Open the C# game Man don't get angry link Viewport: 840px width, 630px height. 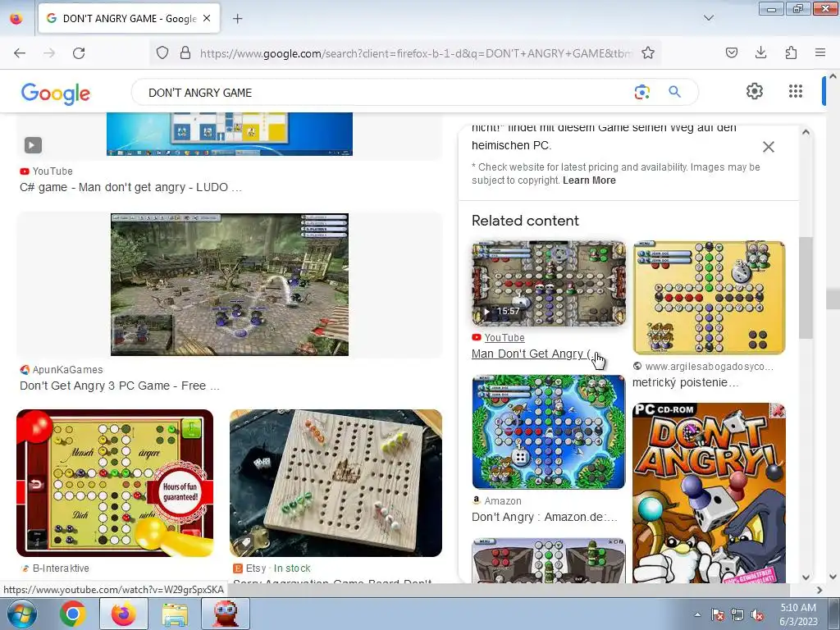[x=130, y=188]
